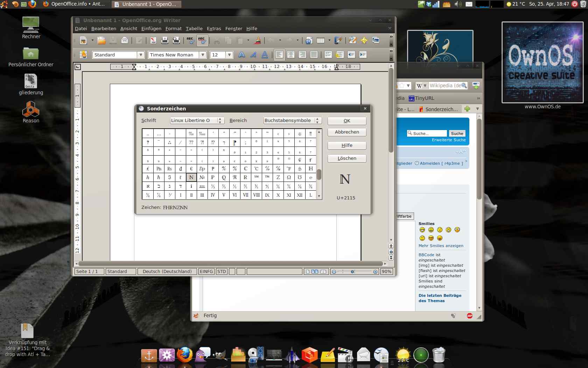Viewport: 588px width, 368px height.
Task: Open the Einfügen menu
Action: (x=151, y=29)
